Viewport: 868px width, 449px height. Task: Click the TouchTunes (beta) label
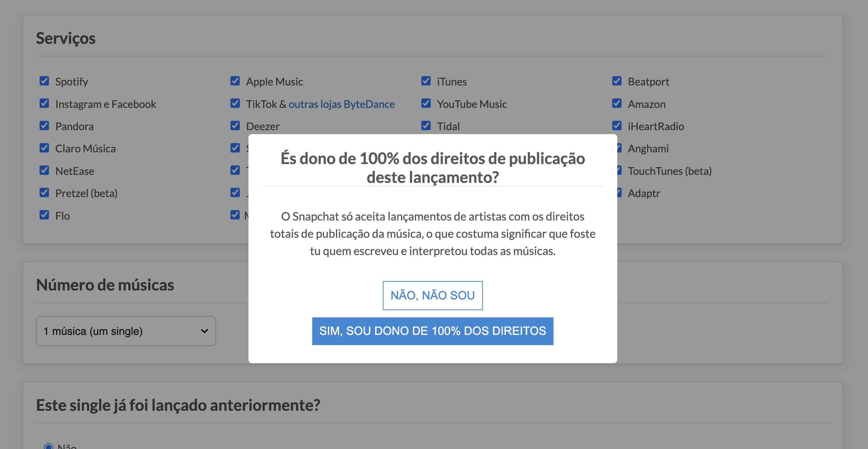[x=670, y=171]
